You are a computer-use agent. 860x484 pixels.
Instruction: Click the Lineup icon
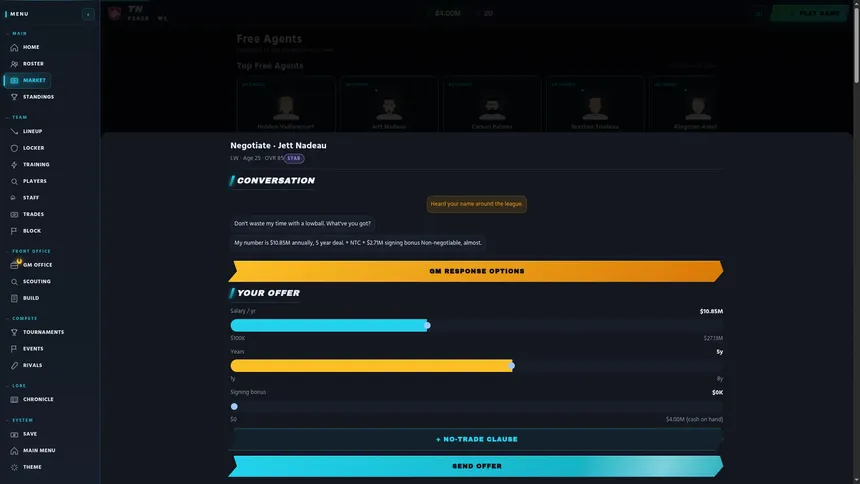(14, 132)
